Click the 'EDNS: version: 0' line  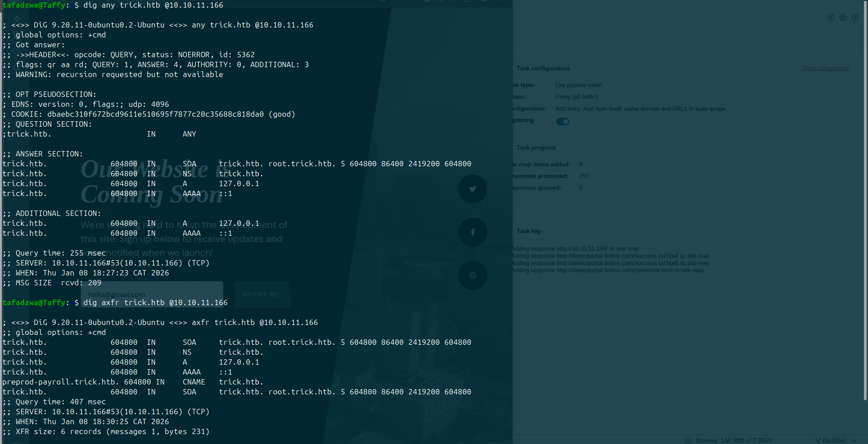pos(86,104)
